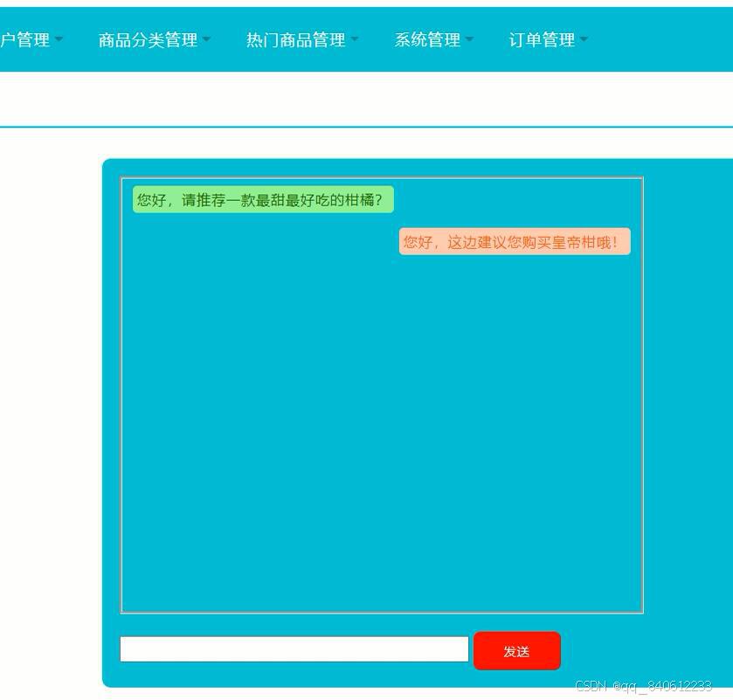This screenshot has width=733, height=700.
Task: Open the 订单管理 menu
Action: 542,40
